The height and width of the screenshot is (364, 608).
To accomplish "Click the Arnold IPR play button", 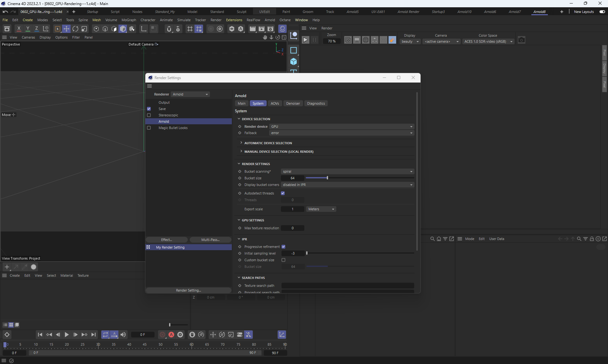I will (305, 40).
